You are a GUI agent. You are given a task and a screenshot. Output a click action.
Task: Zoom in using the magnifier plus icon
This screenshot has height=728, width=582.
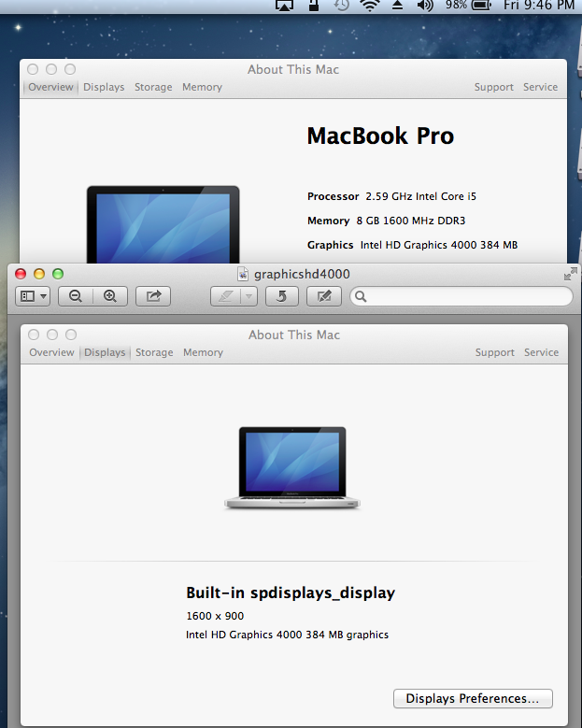(x=110, y=296)
